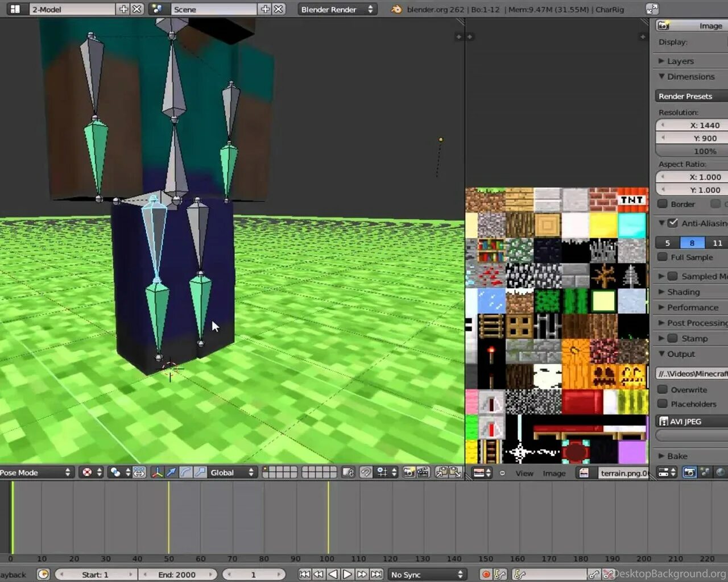Disable the Anti-Aliasing checkbox

673,223
